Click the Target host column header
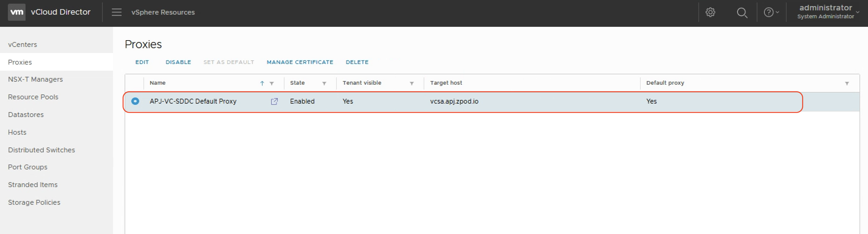The image size is (868, 234). click(446, 83)
